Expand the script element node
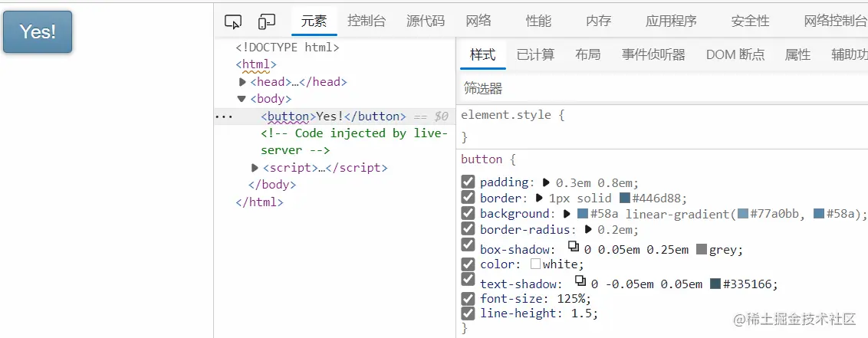 [255, 168]
